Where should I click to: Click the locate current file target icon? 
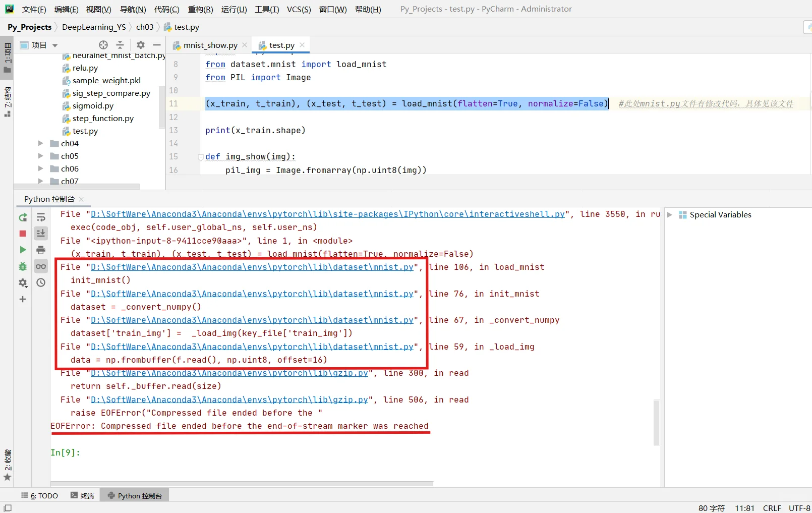(x=103, y=45)
